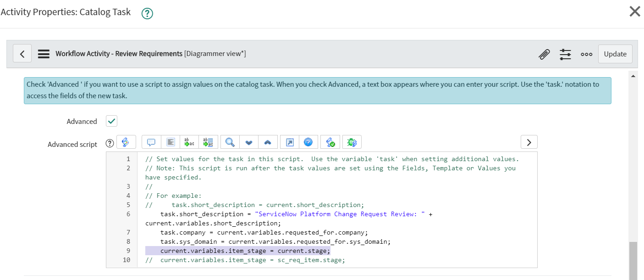Image resolution: width=644 pixels, height=280 pixels.
Task: Click the vertical scrollbar thumb
Action: pyautogui.click(x=633, y=260)
